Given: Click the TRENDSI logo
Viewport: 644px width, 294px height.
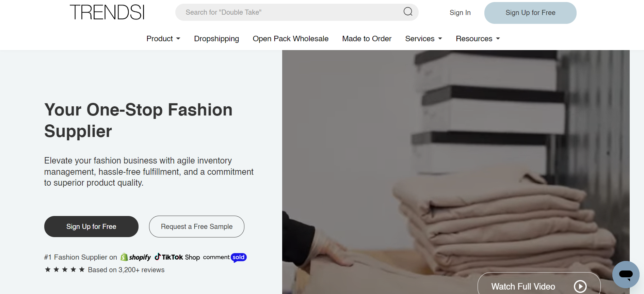Looking at the screenshot, I should coord(107,12).
